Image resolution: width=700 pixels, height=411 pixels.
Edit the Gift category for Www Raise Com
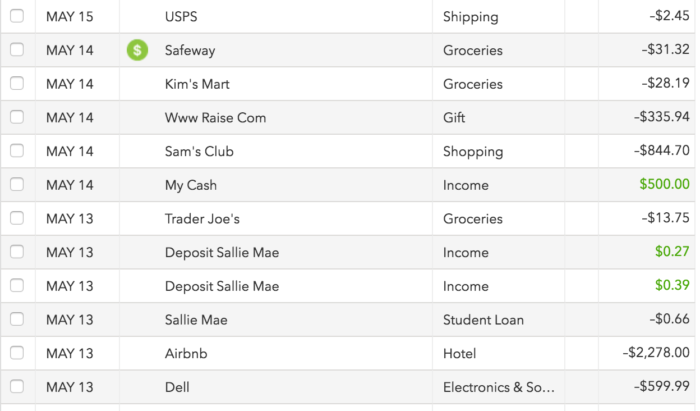[x=454, y=117]
